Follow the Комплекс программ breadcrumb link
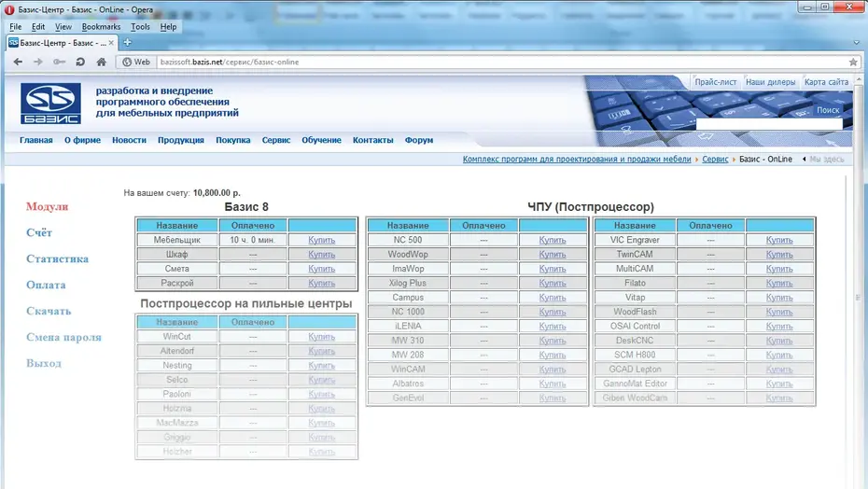Viewport: 868px width, 489px height. tap(577, 159)
